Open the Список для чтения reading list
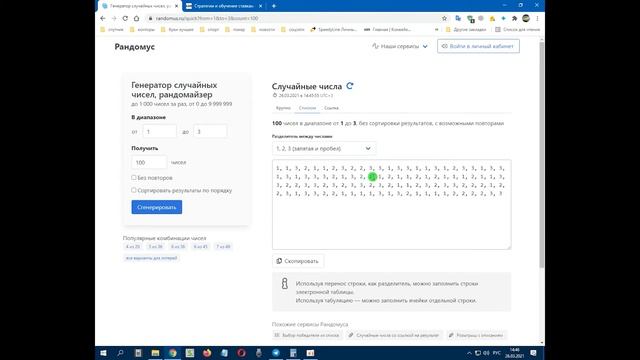640x360 pixels. click(518, 29)
